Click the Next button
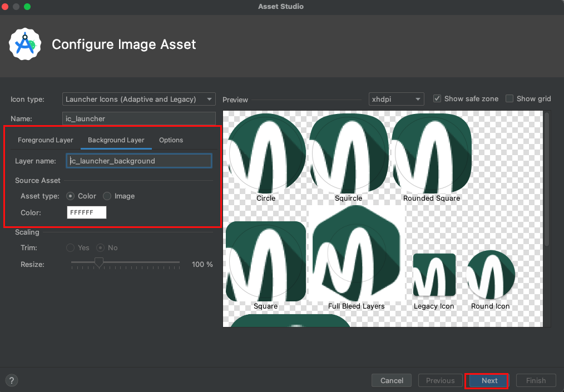This screenshot has width=564, height=392. [489, 380]
